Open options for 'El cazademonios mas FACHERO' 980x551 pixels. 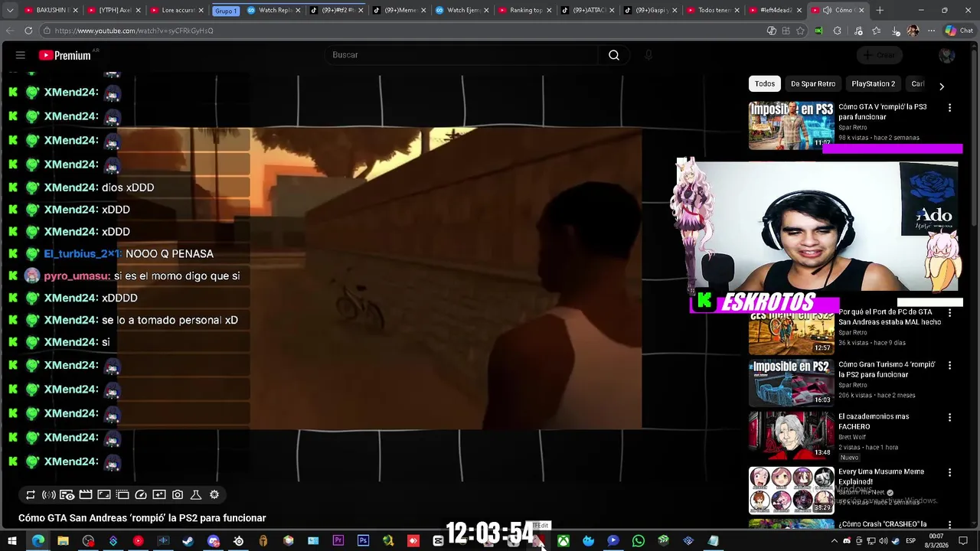click(950, 418)
